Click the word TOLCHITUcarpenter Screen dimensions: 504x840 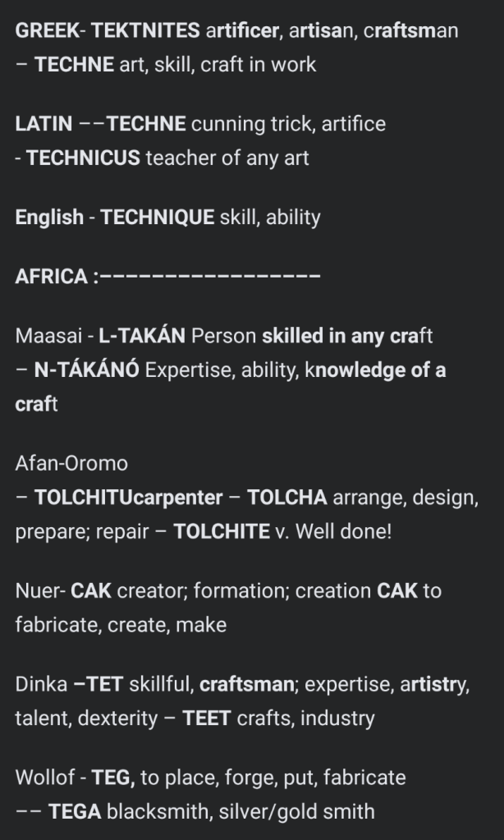[129, 498]
